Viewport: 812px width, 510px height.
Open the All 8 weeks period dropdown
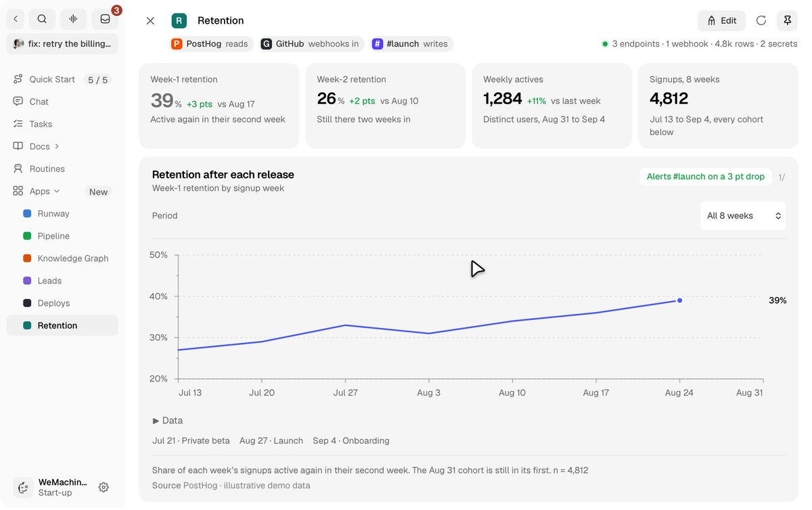click(x=743, y=216)
